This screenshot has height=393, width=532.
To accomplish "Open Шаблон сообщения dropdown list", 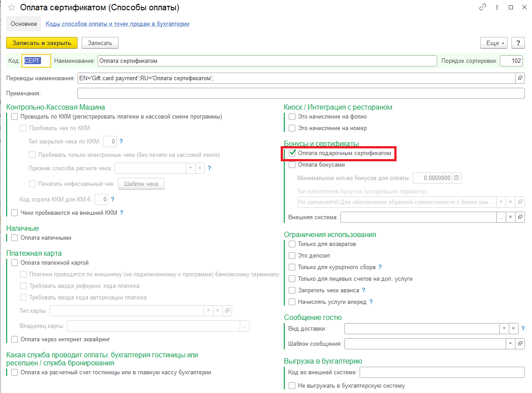I will (x=510, y=344).
